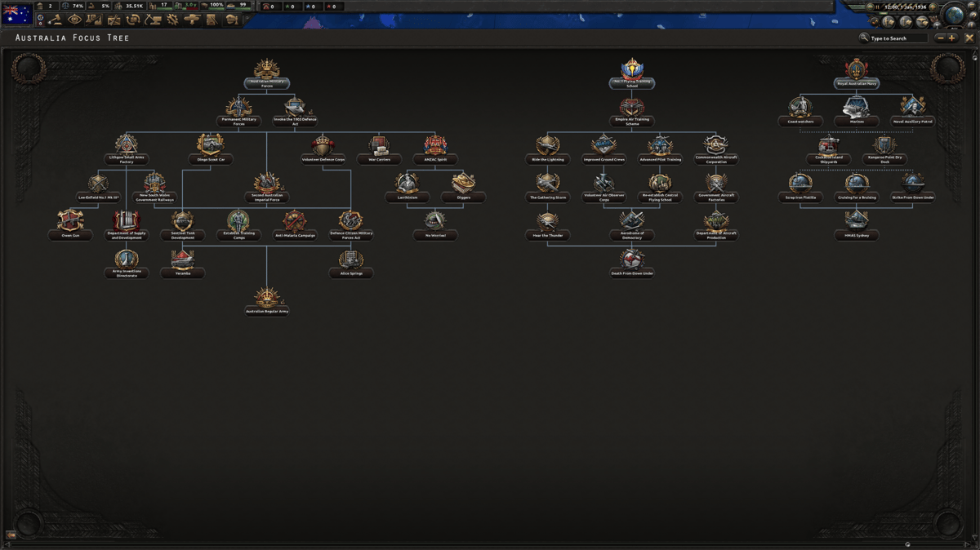980x550 pixels.
Task: Select the Army Inventions Directorate focus
Action: [127, 264]
